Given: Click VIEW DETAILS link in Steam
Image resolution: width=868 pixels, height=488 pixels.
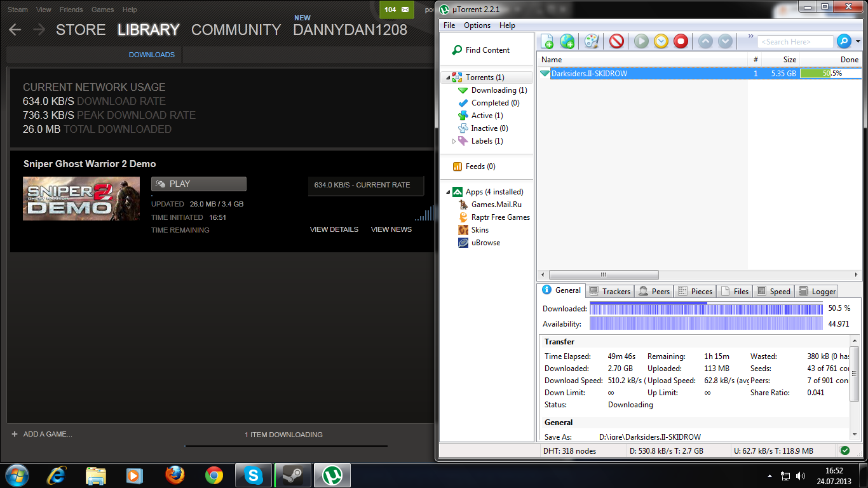Looking at the screenshot, I should [x=334, y=229].
